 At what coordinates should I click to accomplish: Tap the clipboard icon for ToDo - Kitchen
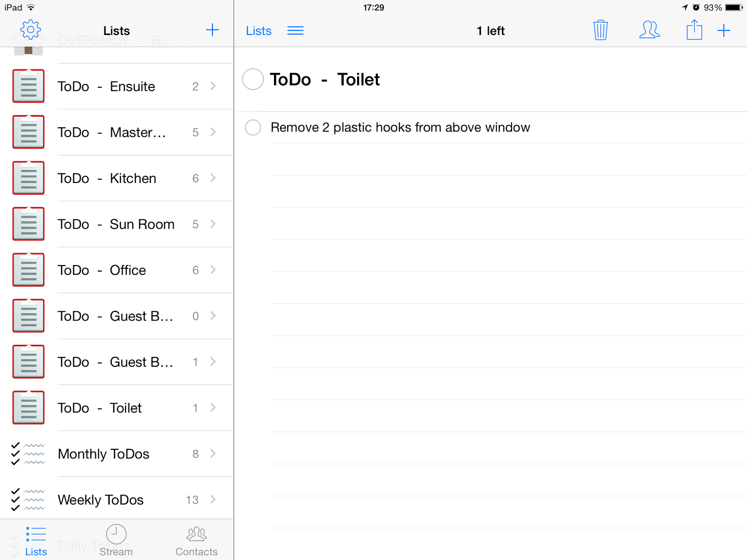(28, 178)
